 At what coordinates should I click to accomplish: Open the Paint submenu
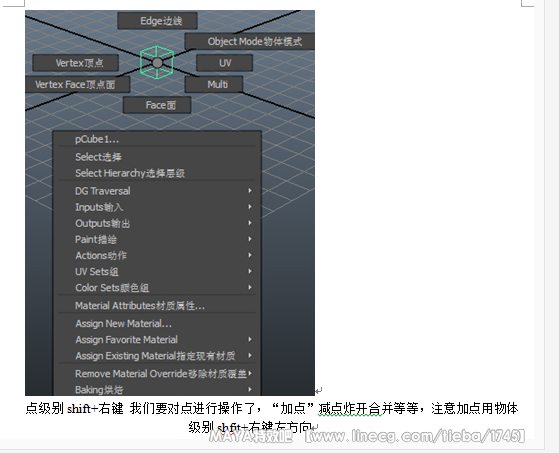(x=157, y=239)
